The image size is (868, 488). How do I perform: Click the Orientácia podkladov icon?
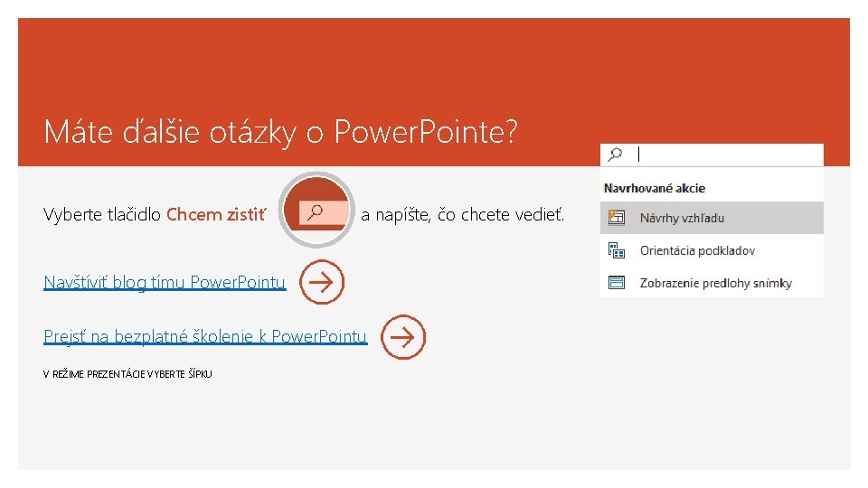coord(616,250)
